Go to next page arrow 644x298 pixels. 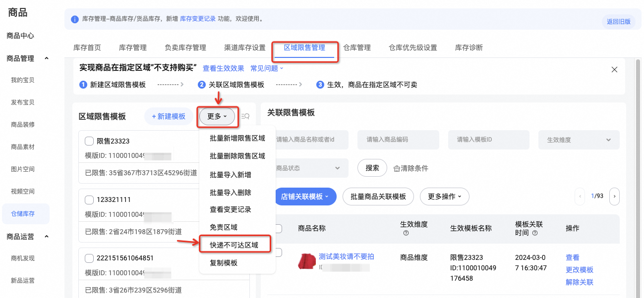[x=615, y=197]
